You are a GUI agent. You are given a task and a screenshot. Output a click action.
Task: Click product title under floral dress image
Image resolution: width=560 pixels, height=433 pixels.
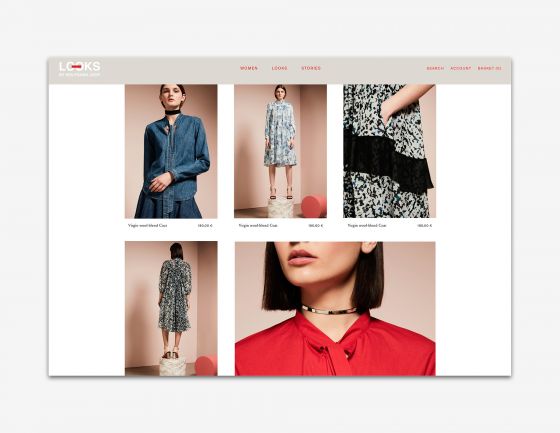258,225
